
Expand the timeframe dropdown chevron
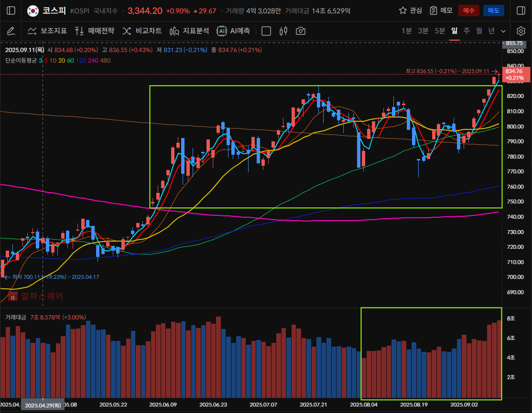503,31
